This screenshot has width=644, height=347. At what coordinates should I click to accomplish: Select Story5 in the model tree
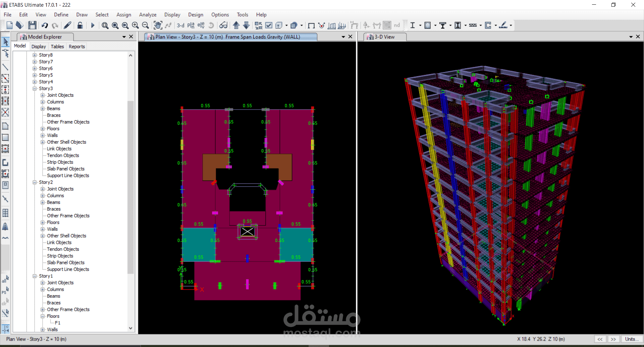46,75
